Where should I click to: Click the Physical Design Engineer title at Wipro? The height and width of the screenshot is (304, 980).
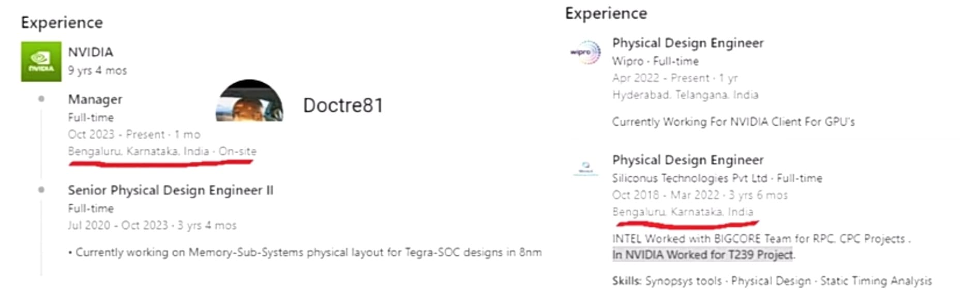point(687,43)
